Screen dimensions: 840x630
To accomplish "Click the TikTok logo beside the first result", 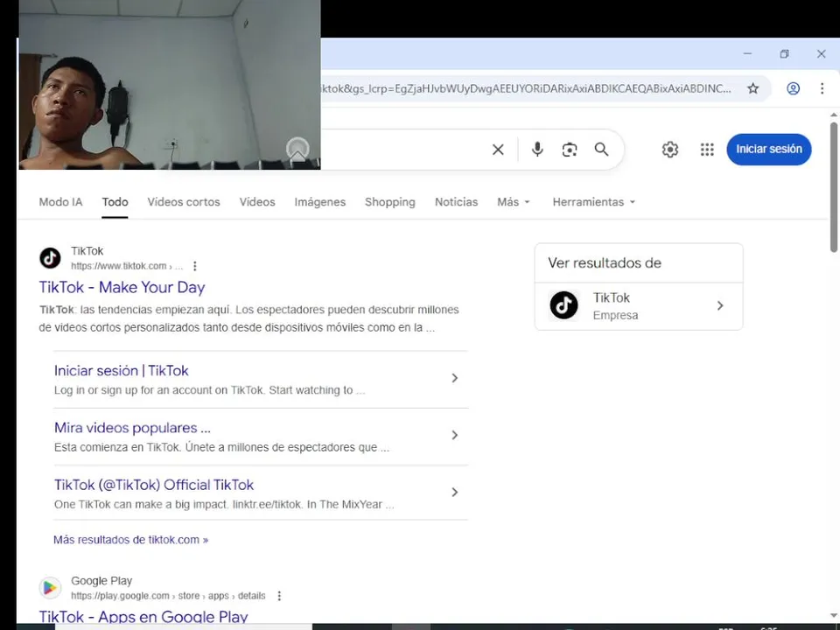I will coord(51,258).
